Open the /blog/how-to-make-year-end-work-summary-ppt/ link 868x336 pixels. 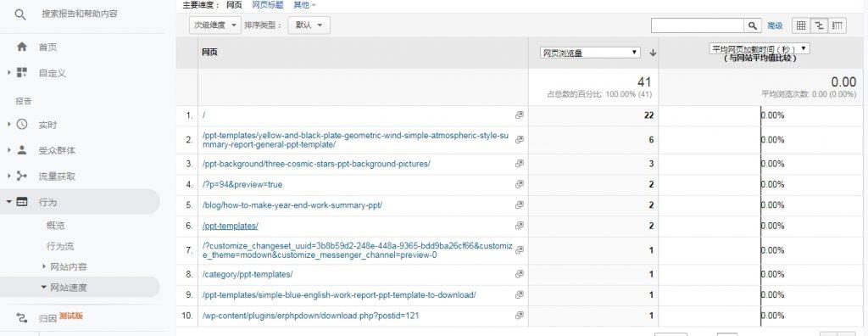click(x=292, y=204)
